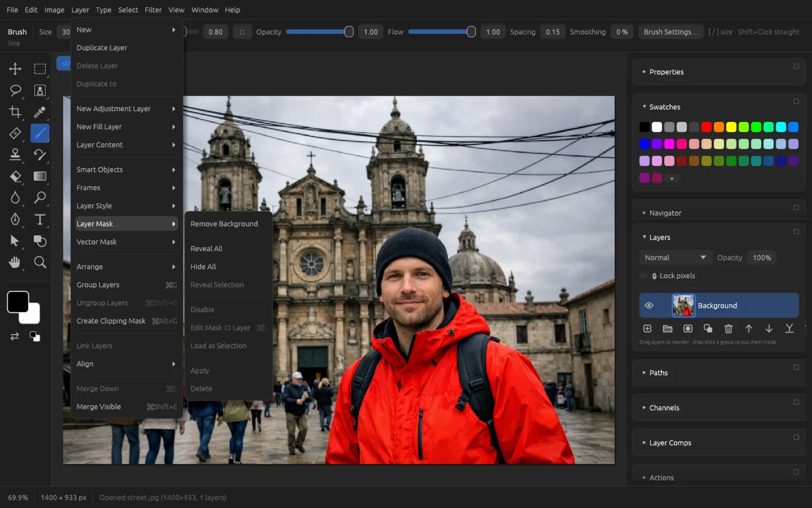Collapse the Swatches panel

(644, 107)
